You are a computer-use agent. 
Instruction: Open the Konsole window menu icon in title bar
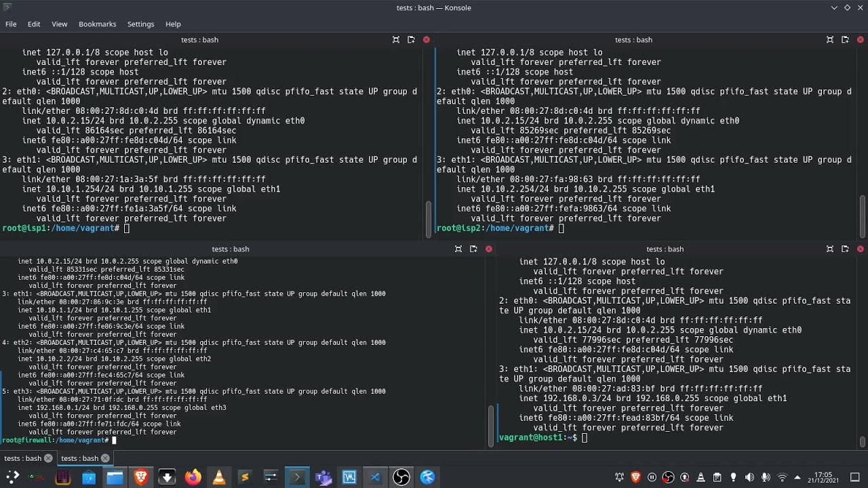[7, 7]
